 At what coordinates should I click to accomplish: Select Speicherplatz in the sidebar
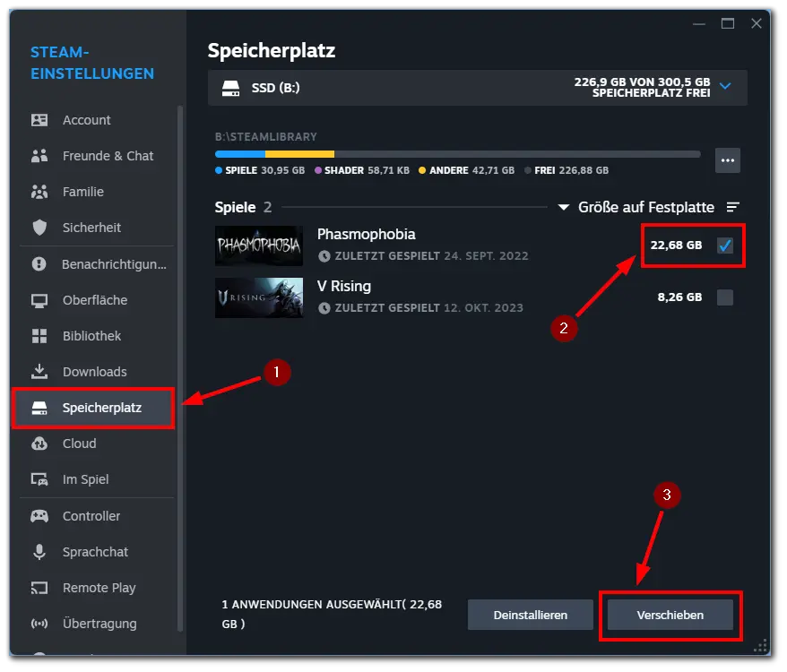pos(94,408)
